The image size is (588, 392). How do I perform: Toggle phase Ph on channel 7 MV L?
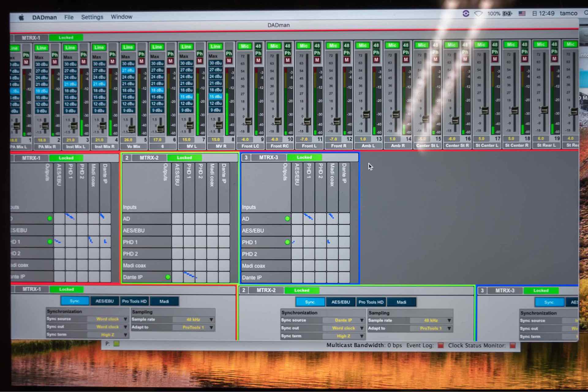(200, 54)
